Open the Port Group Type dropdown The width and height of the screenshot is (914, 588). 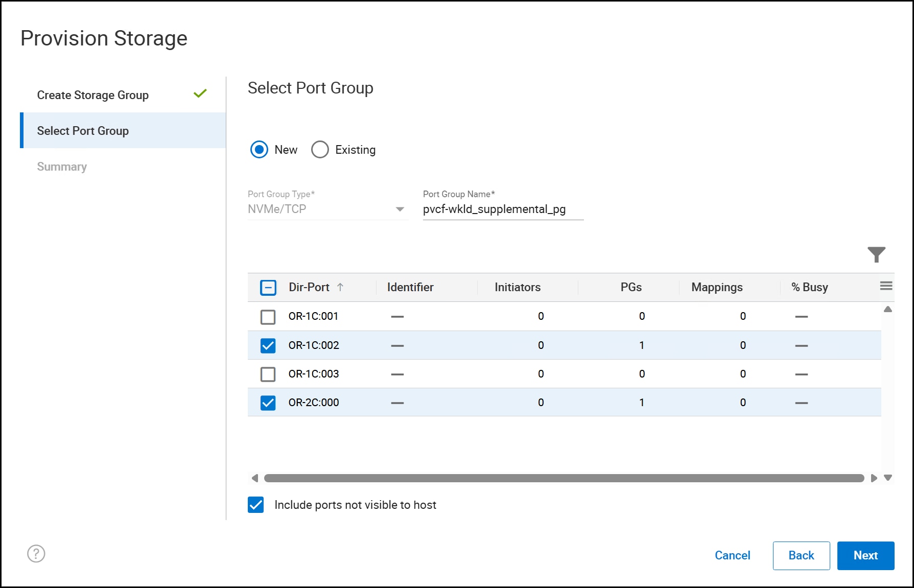[x=327, y=209]
